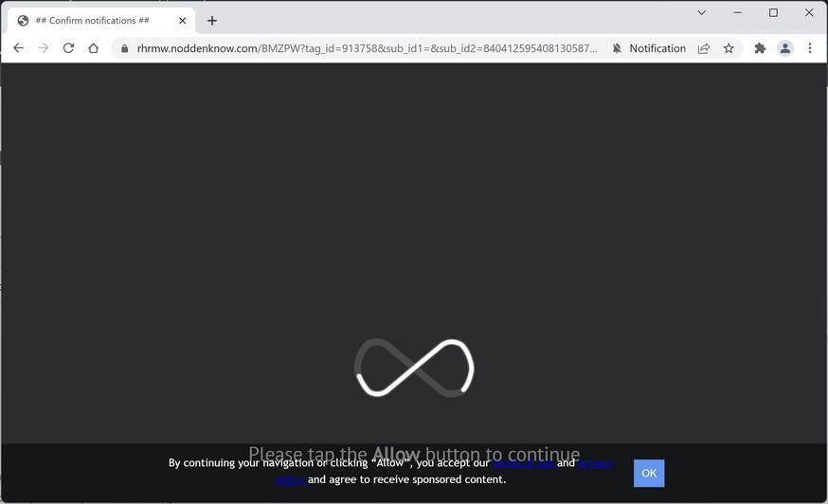This screenshot has width=828, height=504.
Task: Expand the tab search chevron
Action: tap(702, 12)
